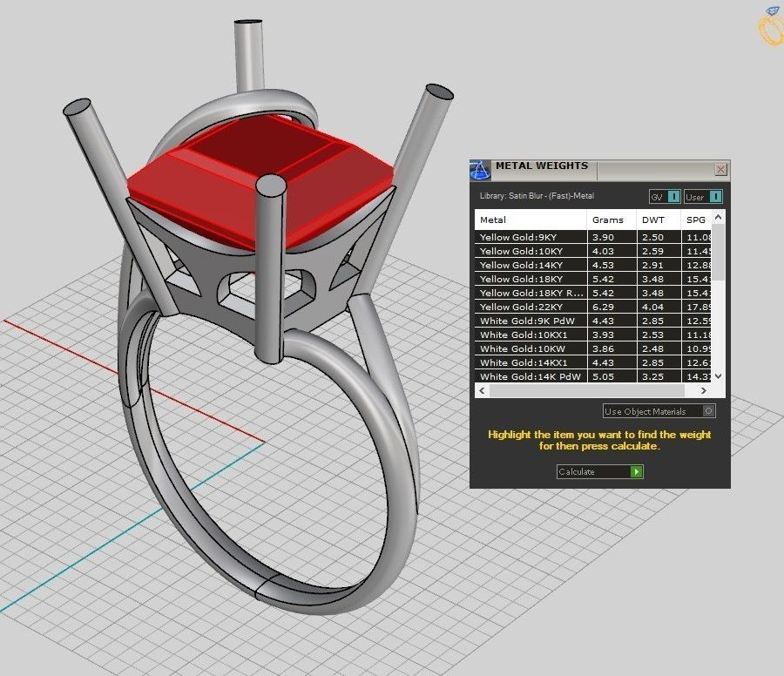784x676 pixels.
Task: Toggle the GV library switch
Action: [x=665, y=197]
